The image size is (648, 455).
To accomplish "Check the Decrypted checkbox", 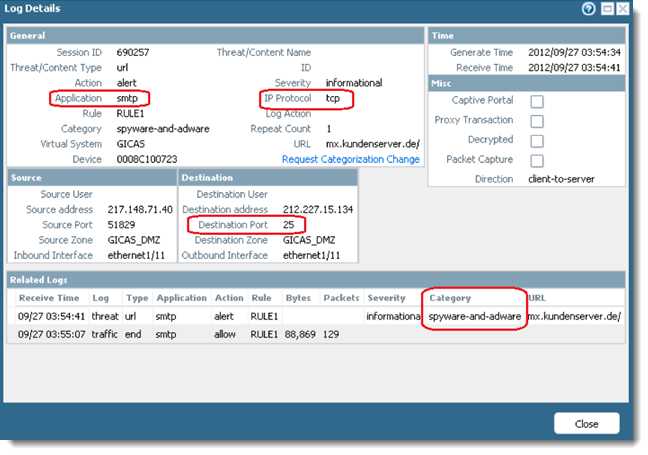I will [x=537, y=140].
